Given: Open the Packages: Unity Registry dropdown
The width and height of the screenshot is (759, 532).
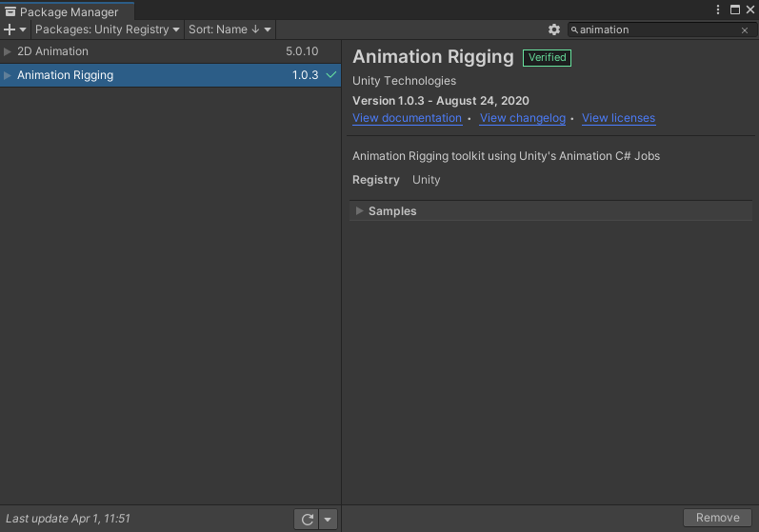Looking at the screenshot, I should pyautogui.click(x=107, y=30).
